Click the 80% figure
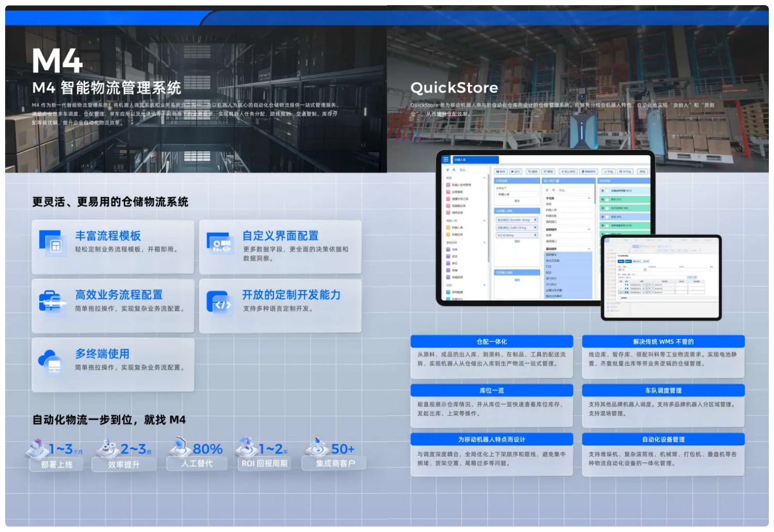The height and width of the screenshot is (532, 774). click(x=207, y=449)
